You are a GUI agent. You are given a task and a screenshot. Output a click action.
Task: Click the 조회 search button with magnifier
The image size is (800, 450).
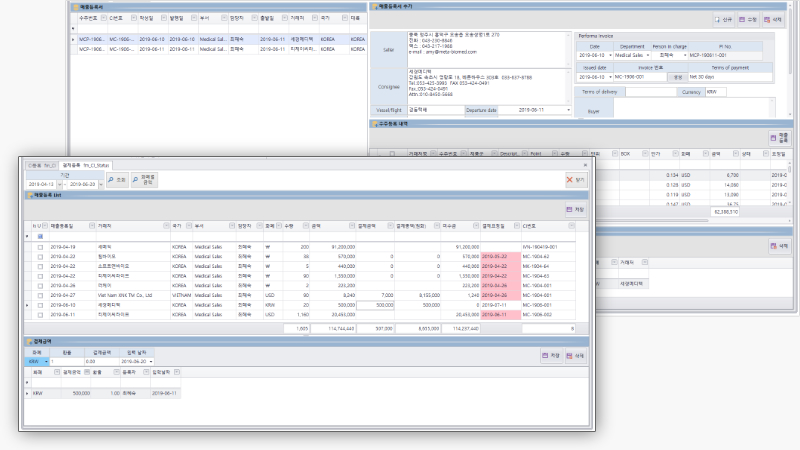[x=117, y=180]
